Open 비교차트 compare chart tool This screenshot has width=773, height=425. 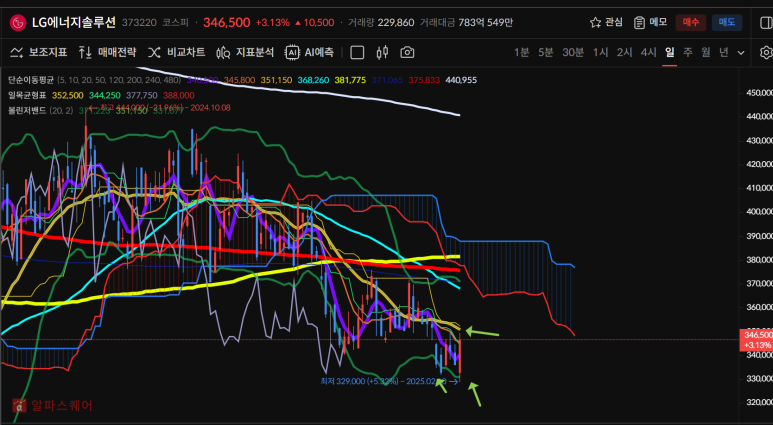[x=176, y=52]
